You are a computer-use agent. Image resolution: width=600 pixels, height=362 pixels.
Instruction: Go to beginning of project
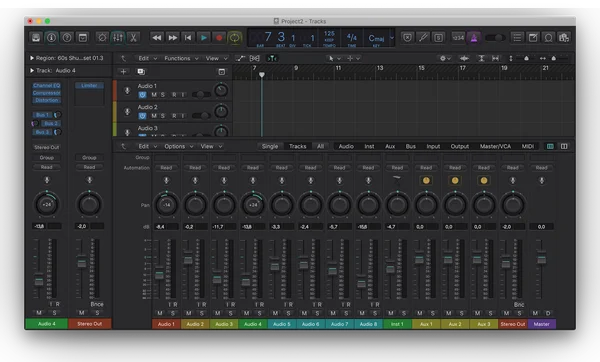(188, 38)
